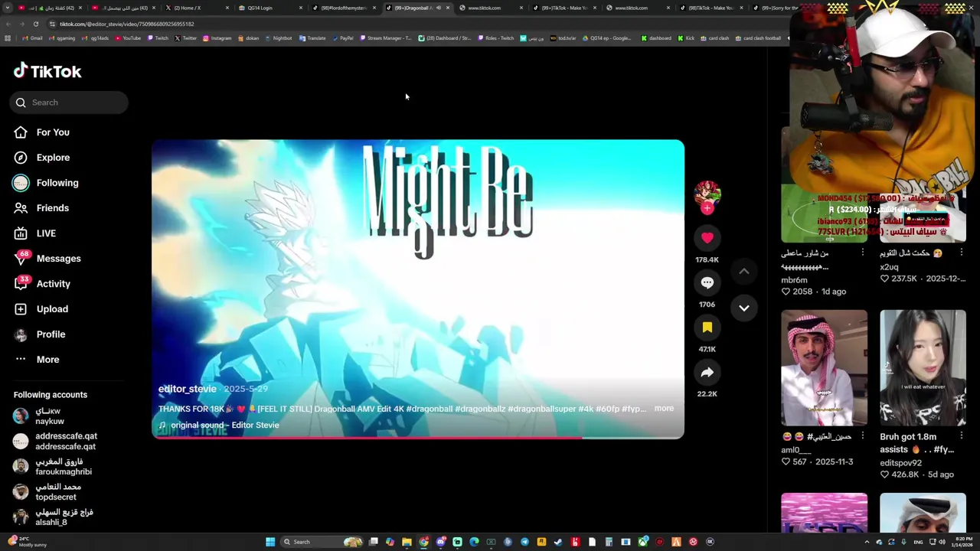Open Google Chrome in the taskbar
Screen dimensions: 980x551
(x=423, y=542)
